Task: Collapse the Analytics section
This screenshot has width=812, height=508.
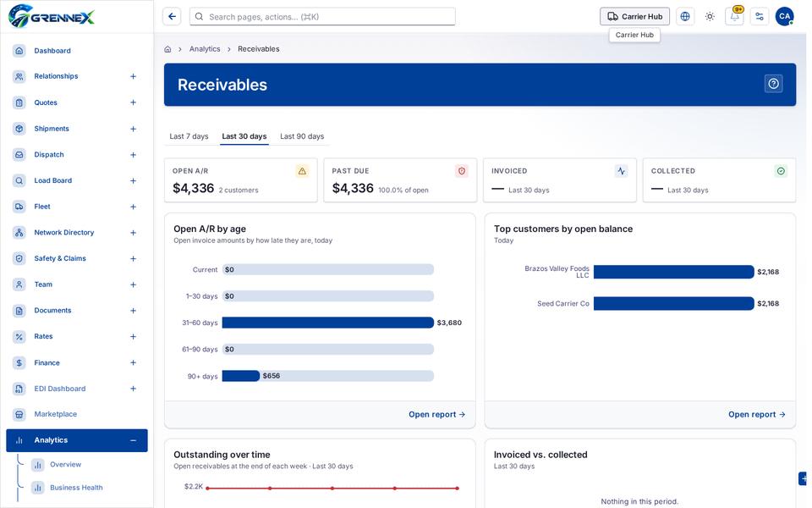Action: (x=133, y=440)
